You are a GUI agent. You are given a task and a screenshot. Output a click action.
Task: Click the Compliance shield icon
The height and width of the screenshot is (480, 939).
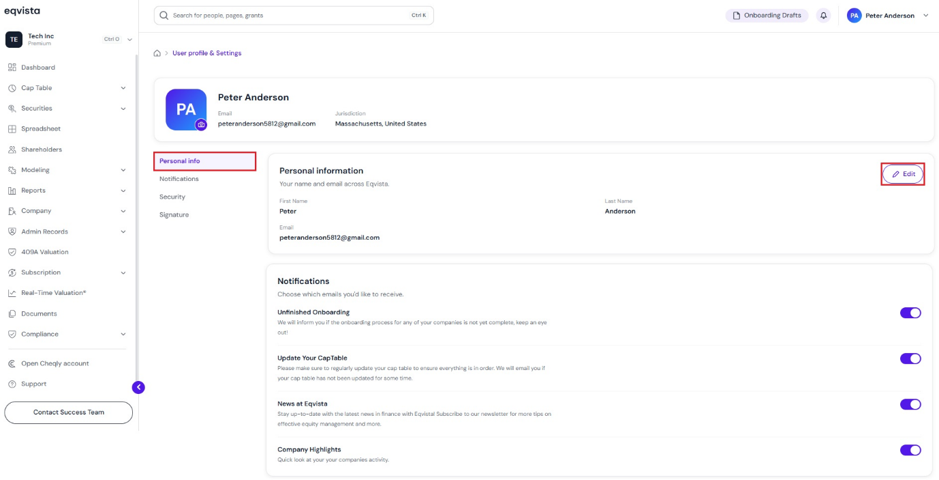click(x=12, y=334)
